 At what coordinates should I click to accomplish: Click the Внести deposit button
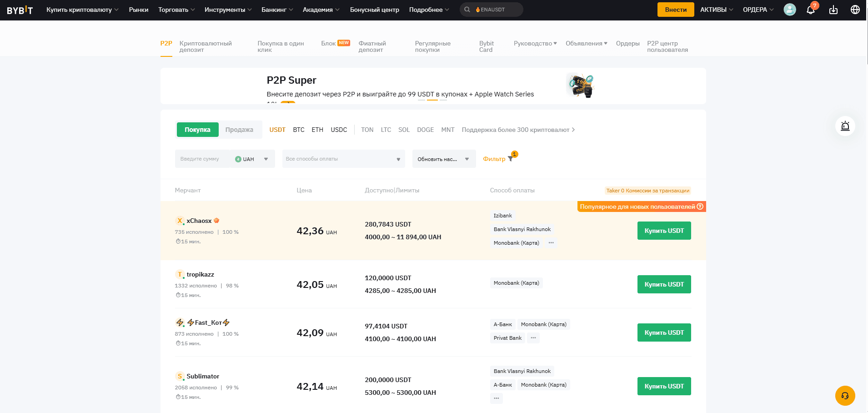pyautogui.click(x=676, y=10)
